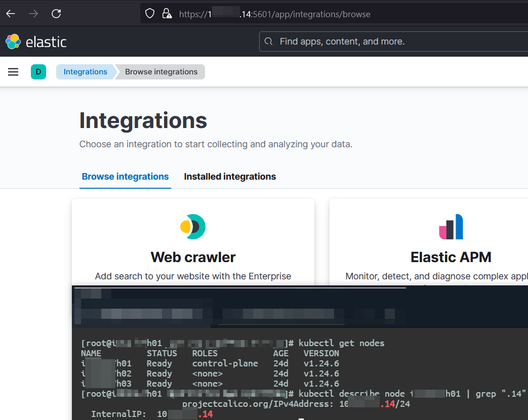Click Web crawler description 'Add search to your website'
Screen dimensions: 528x420
193,276
